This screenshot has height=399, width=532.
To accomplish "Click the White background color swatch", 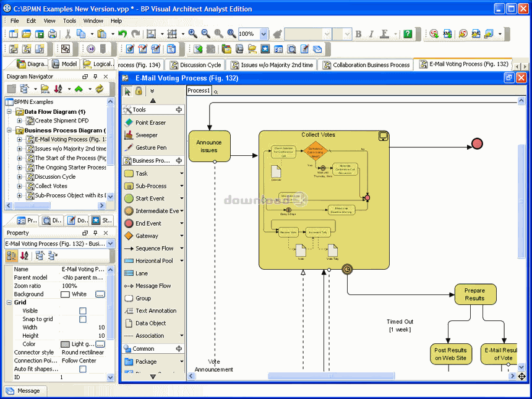I will point(65,294).
